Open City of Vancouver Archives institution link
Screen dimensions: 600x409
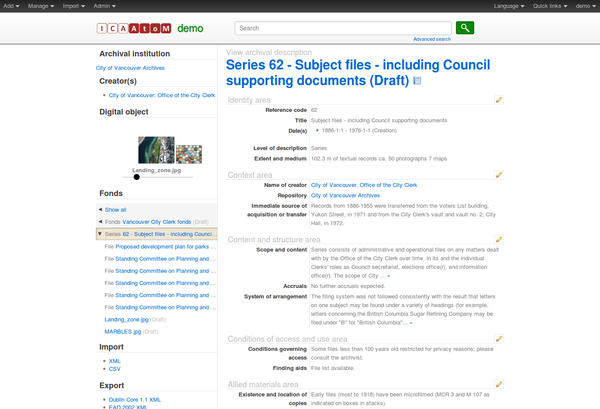point(129,67)
